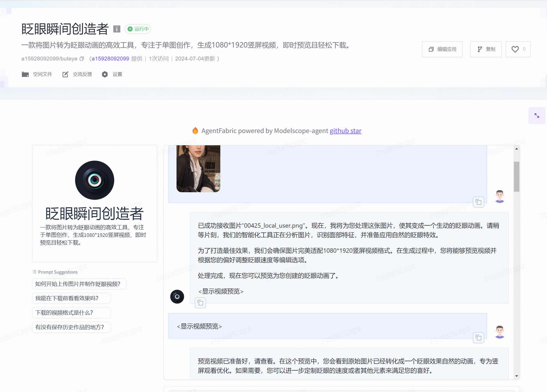
Task: Copy the uploaded image message
Action: [x=478, y=202]
